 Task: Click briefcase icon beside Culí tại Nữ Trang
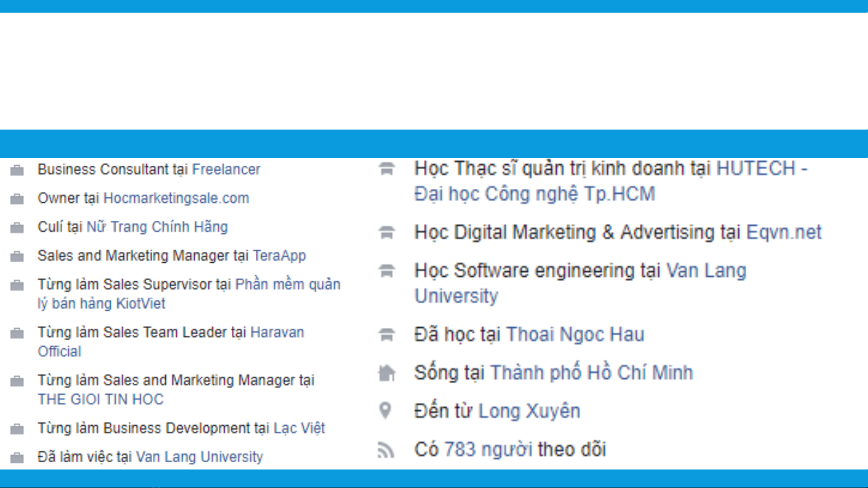click(x=17, y=228)
